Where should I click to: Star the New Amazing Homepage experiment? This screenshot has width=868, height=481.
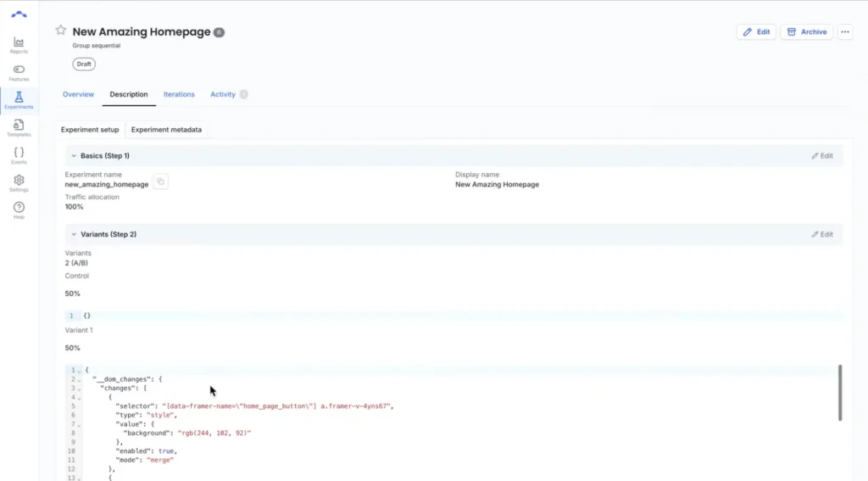61,31
